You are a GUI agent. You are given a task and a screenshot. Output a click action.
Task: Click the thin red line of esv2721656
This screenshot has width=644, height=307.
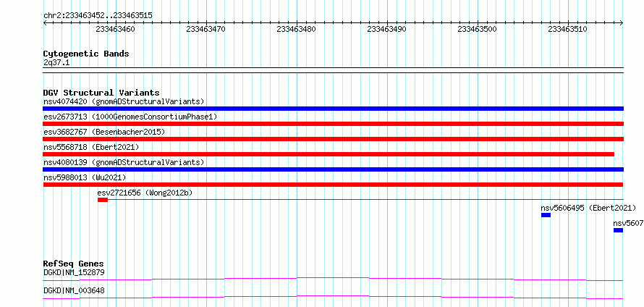coord(366,200)
